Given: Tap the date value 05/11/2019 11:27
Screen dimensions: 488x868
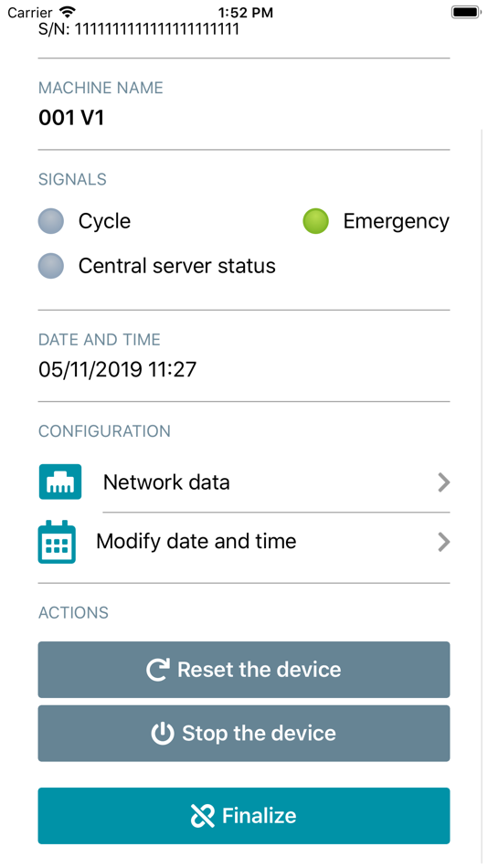Looking at the screenshot, I should 117,369.
